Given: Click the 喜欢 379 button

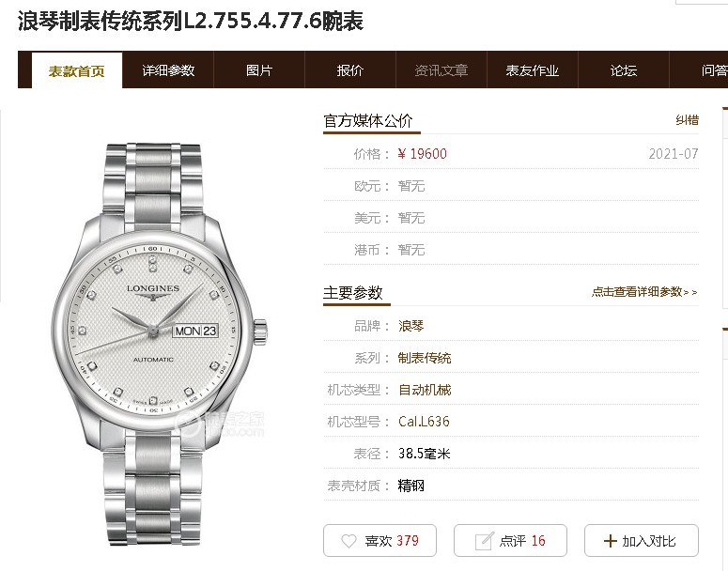Looking at the screenshot, I should (379, 541).
